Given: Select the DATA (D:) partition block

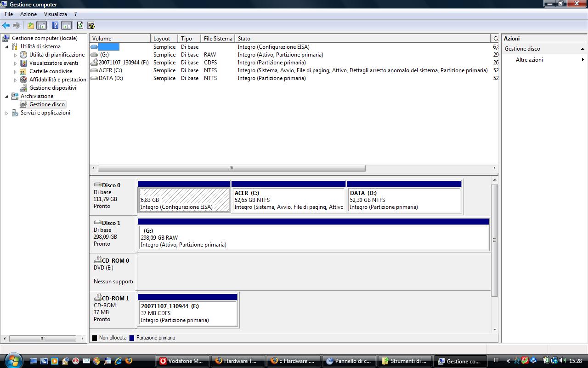Looking at the screenshot, I should [x=404, y=197].
